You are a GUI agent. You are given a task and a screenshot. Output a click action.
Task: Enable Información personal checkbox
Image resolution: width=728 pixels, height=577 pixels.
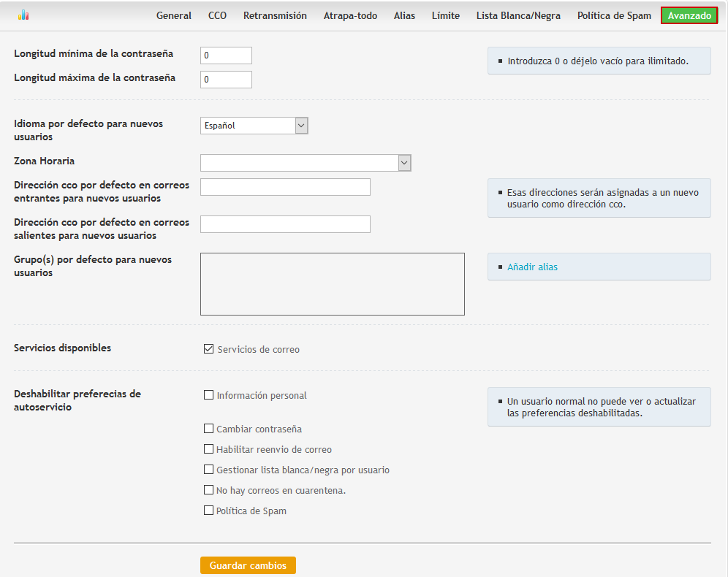point(208,394)
